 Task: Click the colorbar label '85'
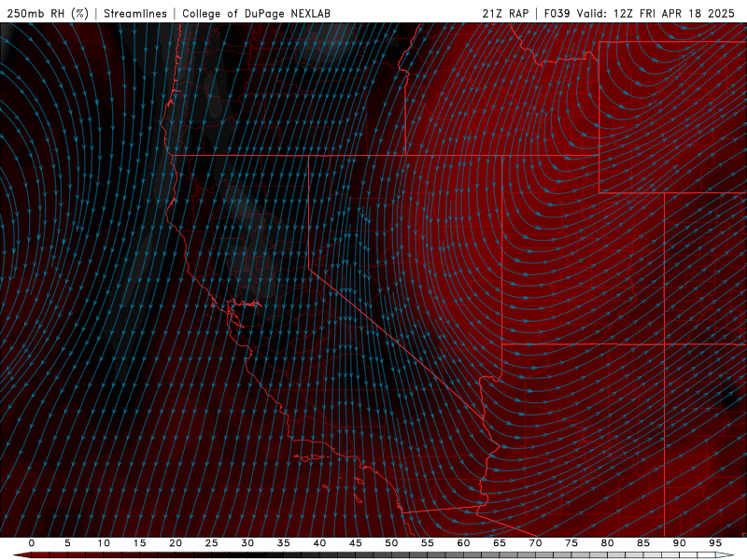[643, 543]
